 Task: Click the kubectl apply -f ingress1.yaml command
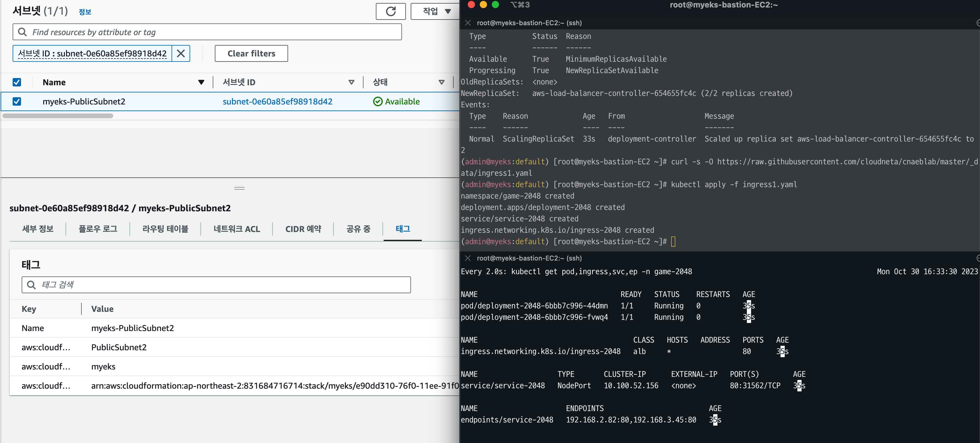[734, 185]
